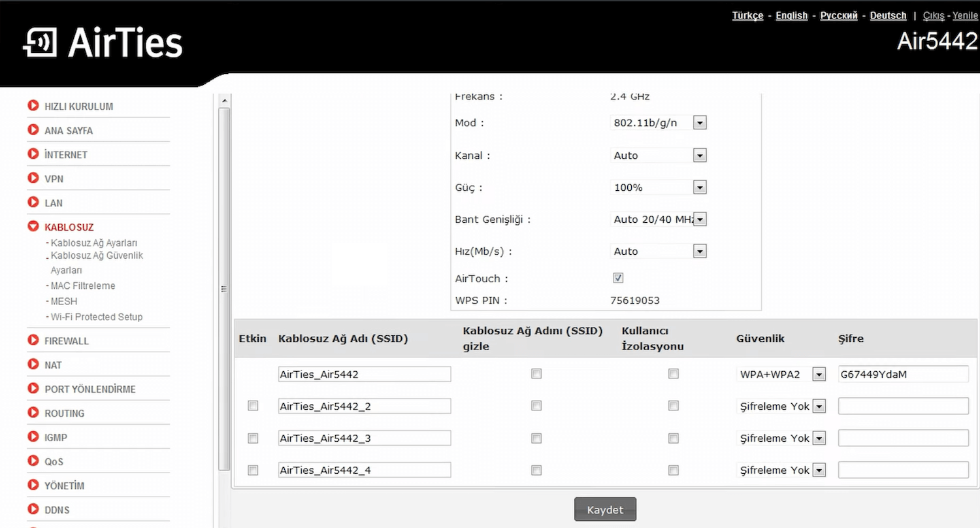The height and width of the screenshot is (528, 980).
Task: Open the Kanal dropdown
Action: pyautogui.click(x=700, y=156)
